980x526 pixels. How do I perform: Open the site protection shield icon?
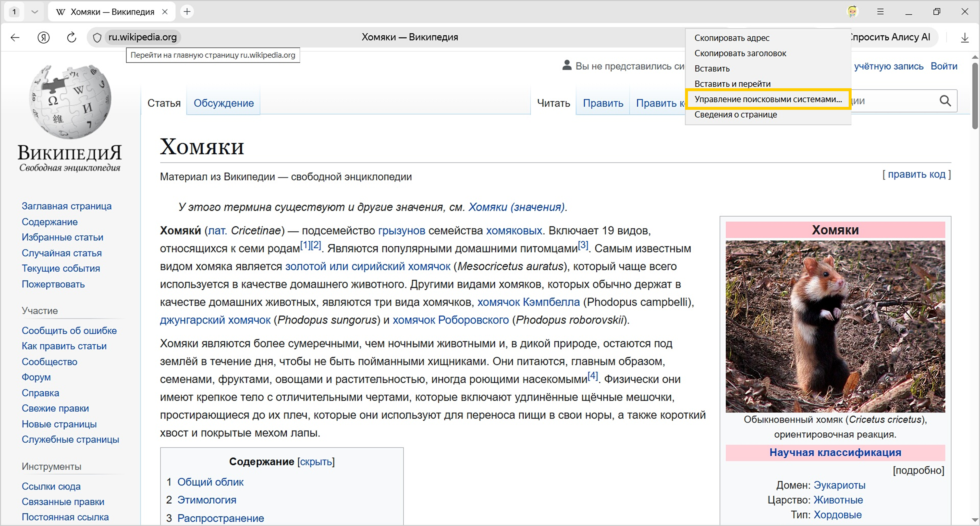(98, 37)
